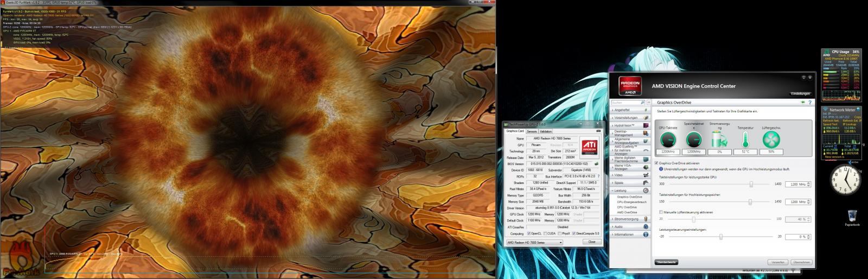This screenshot has width=868, height=279.
Task: Select AMD OverDrive under Leistung
Action: point(627,212)
